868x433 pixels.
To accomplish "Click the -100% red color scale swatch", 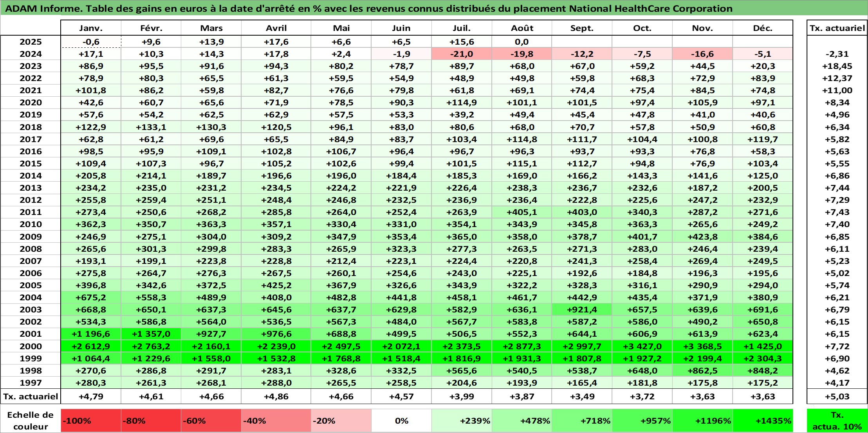I will (x=91, y=421).
